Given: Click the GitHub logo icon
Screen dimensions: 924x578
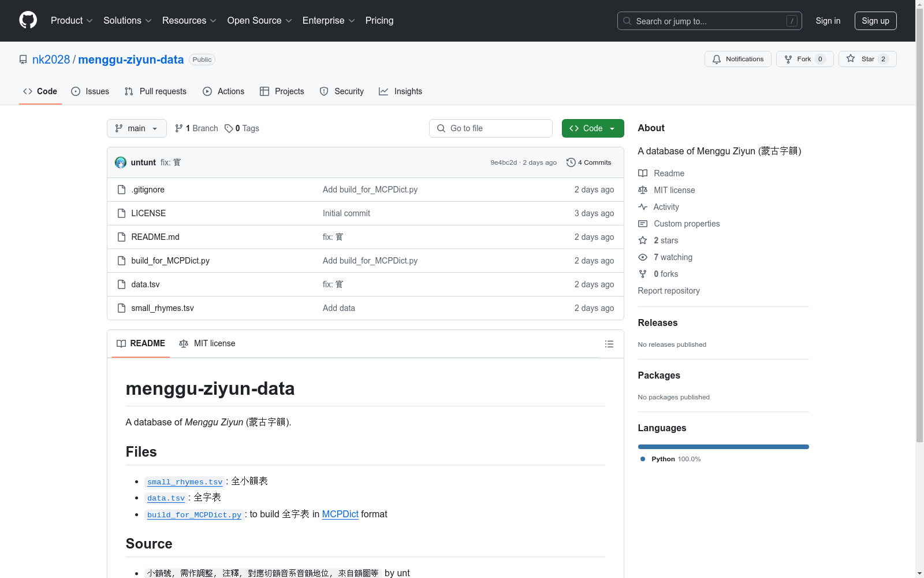Looking at the screenshot, I should point(28,20).
